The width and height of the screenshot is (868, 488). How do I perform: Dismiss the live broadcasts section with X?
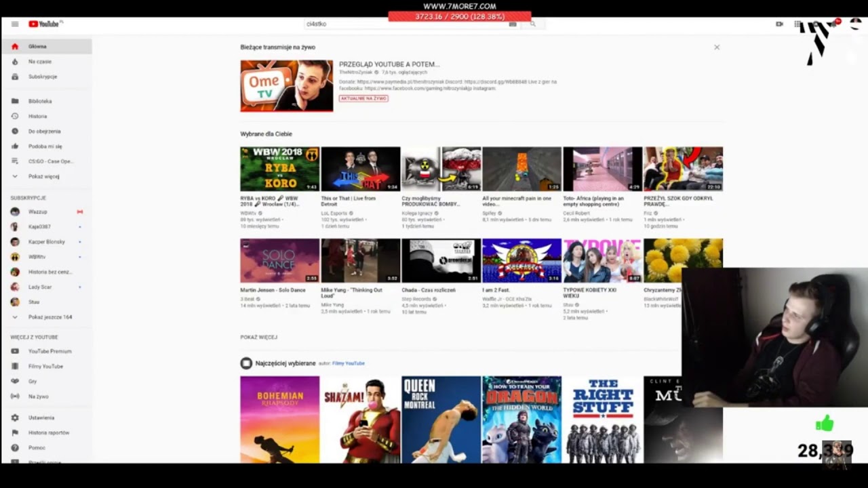[717, 47]
